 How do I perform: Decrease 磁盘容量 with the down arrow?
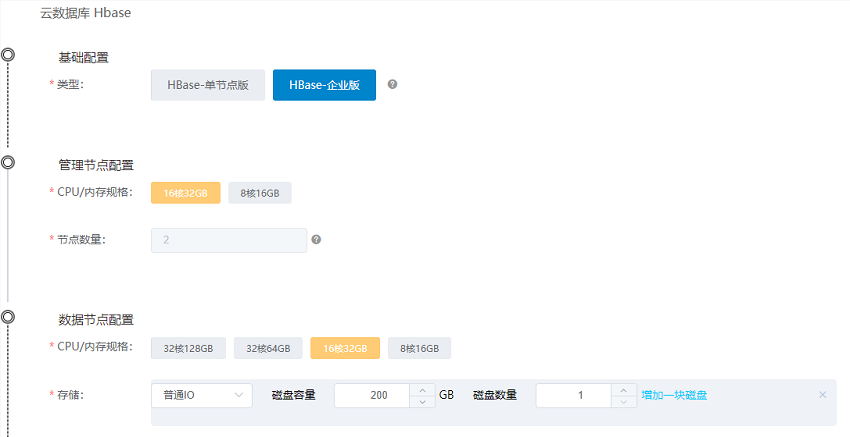click(x=423, y=402)
